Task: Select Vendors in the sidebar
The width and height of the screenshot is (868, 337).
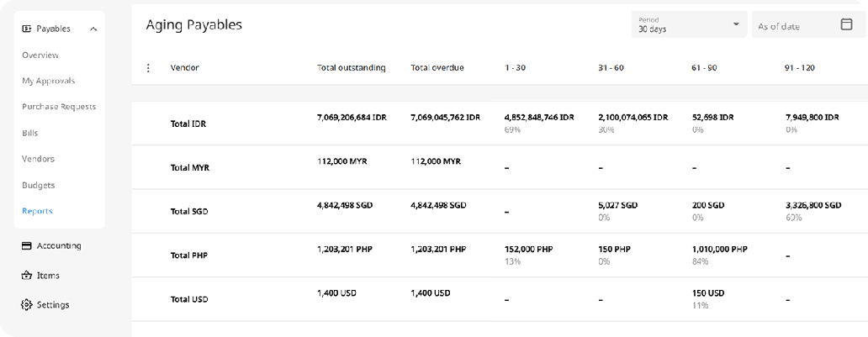Action: [x=38, y=159]
